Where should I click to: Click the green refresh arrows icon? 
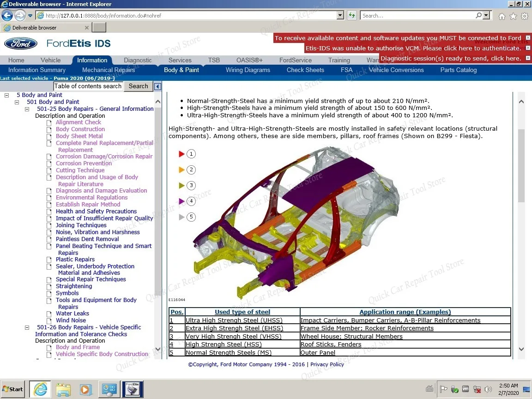(x=351, y=15)
